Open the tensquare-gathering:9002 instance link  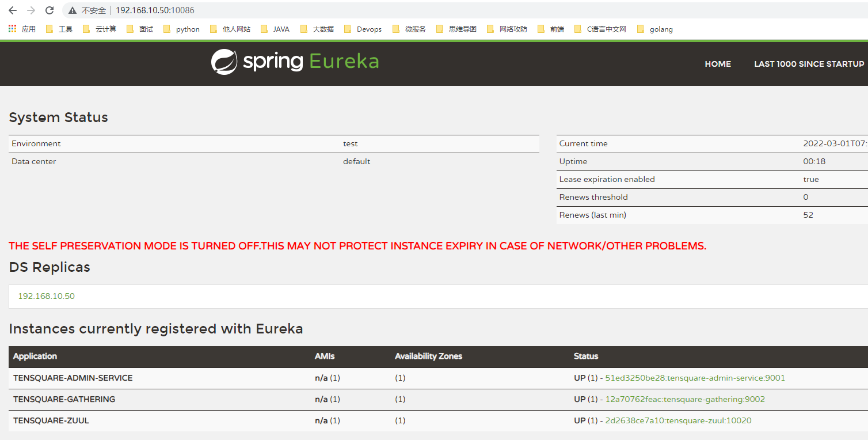[x=685, y=399]
